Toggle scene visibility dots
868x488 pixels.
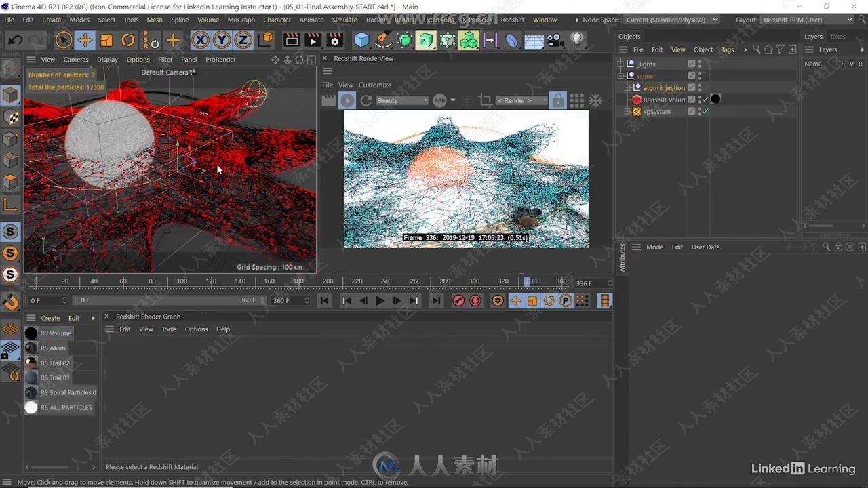[x=699, y=76]
